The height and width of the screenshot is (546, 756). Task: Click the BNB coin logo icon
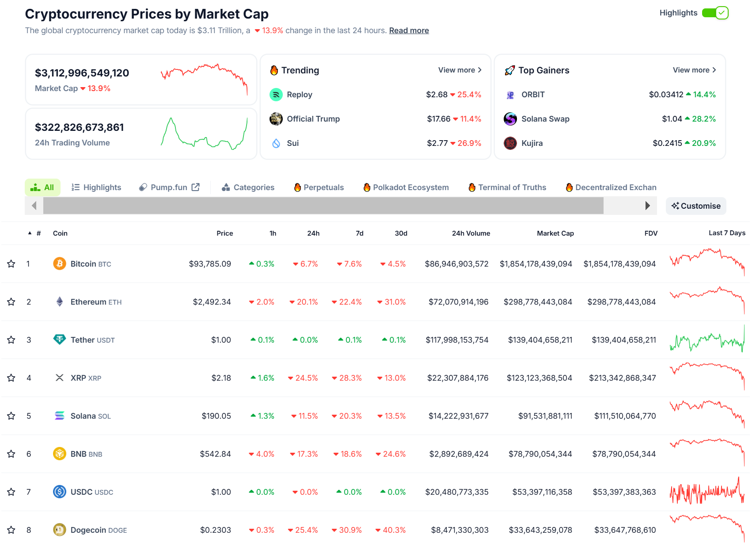(x=60, y=454)
